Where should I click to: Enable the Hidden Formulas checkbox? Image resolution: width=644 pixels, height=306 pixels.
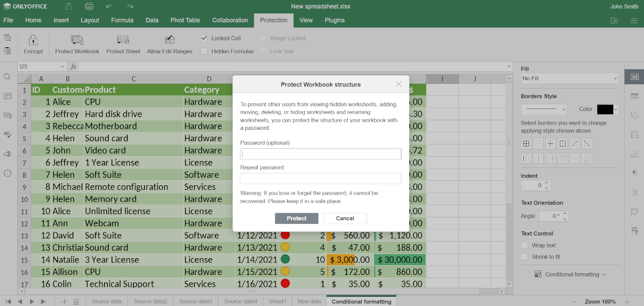pyautogui.click(x=204, y=52)
